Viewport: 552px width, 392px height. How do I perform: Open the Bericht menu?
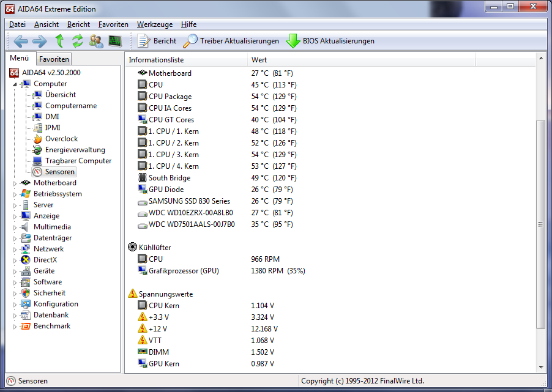(78, 24)
